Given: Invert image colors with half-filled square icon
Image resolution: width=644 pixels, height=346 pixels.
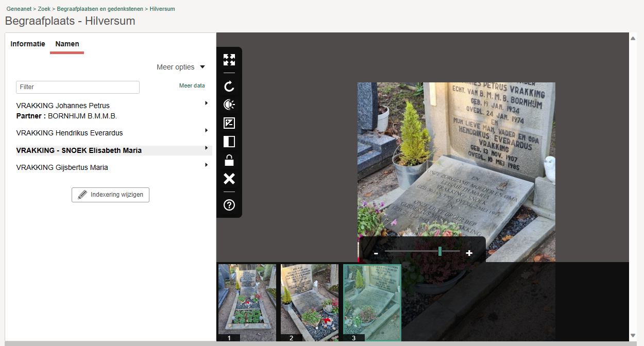Looking at the screenshot, I should click(229, 142).
